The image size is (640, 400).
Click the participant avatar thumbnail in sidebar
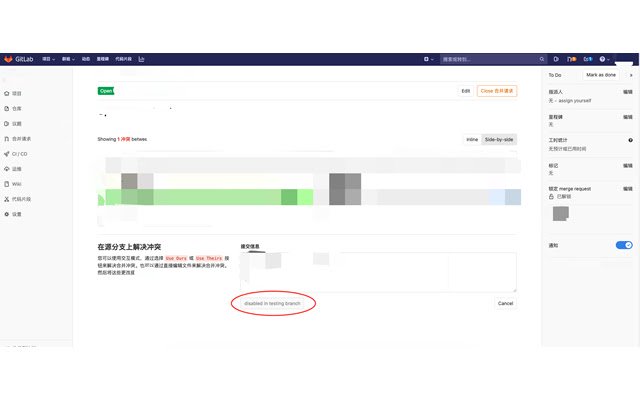560,213
